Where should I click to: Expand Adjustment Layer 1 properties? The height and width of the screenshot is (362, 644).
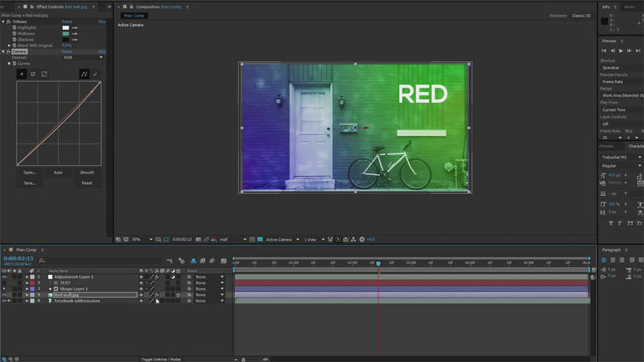tap(27, 277)
